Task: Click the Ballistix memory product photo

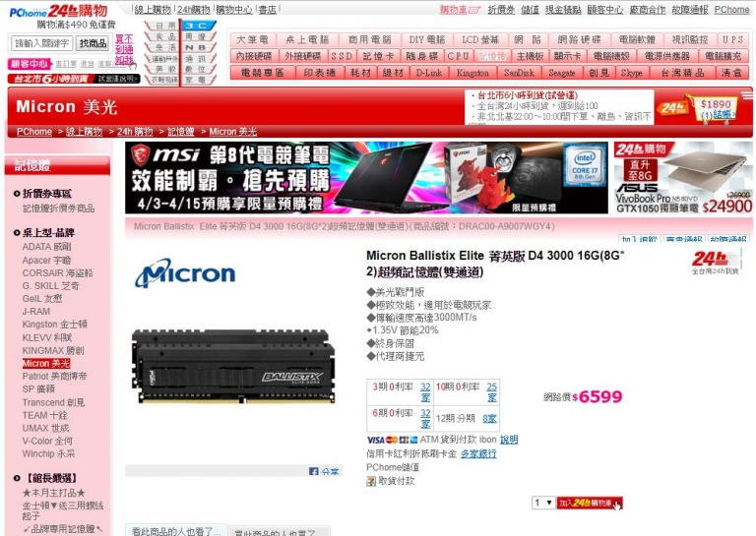Action: click(x=233, y=366)
